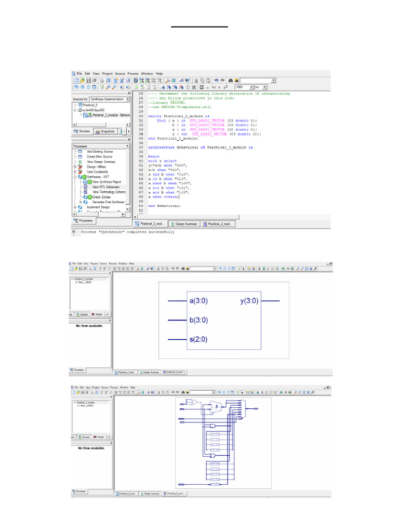Click View Design Summary process

101,162
